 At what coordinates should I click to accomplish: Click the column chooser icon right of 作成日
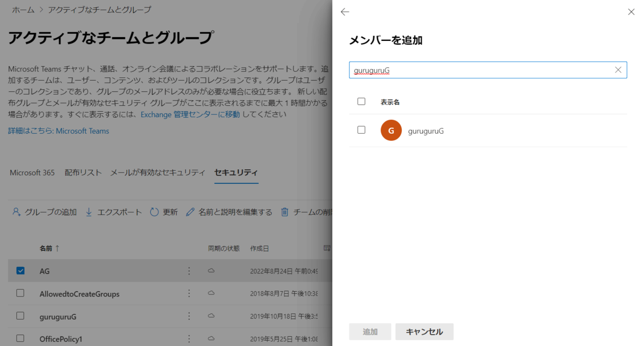327,249
